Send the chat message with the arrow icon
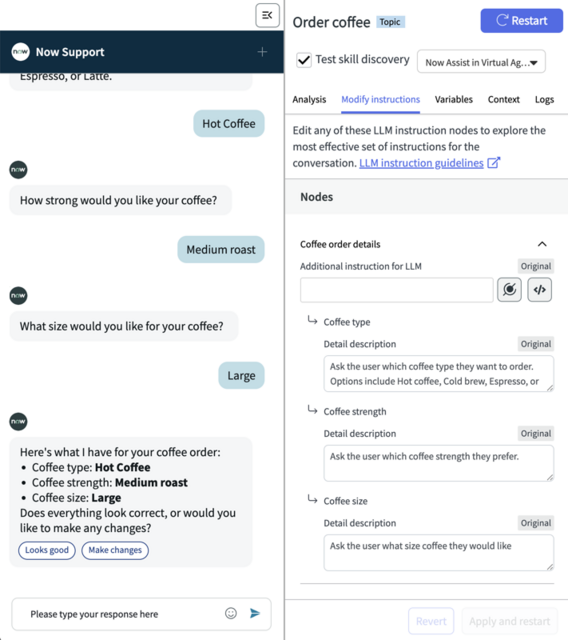The image size is (568, 640). (x=255, y=613)
